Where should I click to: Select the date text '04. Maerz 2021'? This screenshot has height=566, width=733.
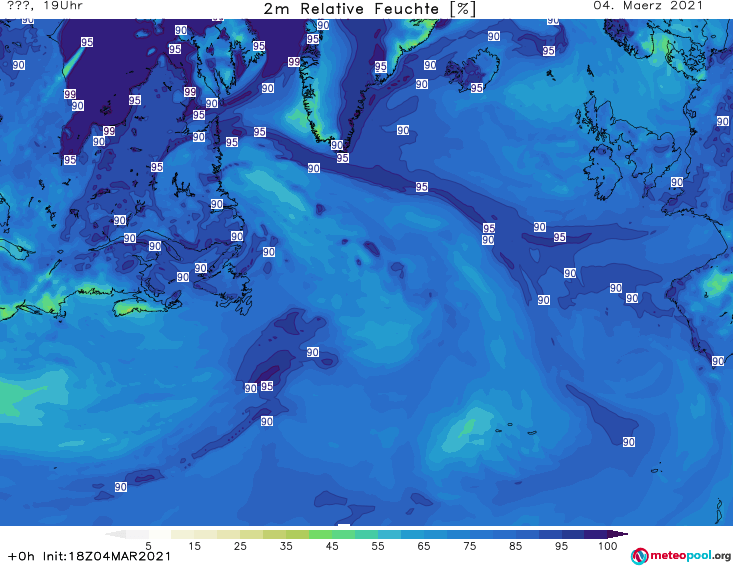coord(648,6)
